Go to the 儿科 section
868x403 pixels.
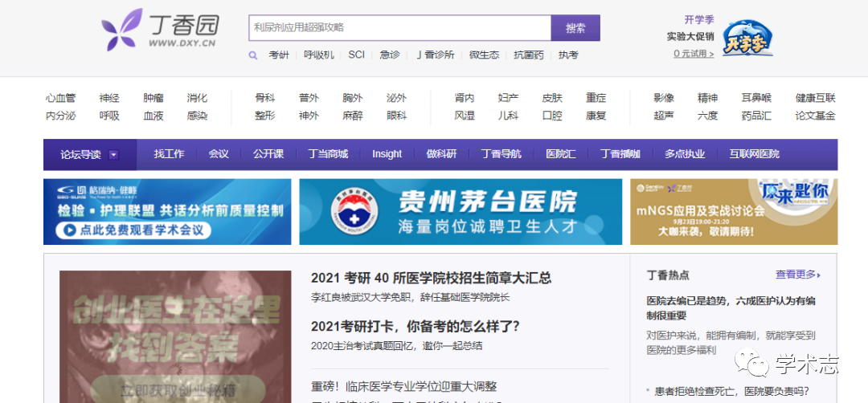click(508, 116)
